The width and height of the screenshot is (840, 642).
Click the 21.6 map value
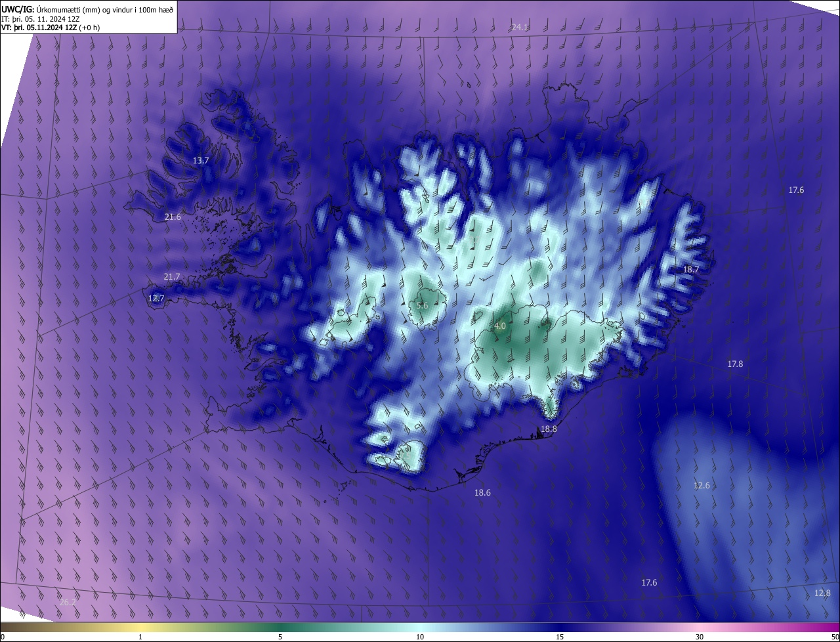coord(173,217)
